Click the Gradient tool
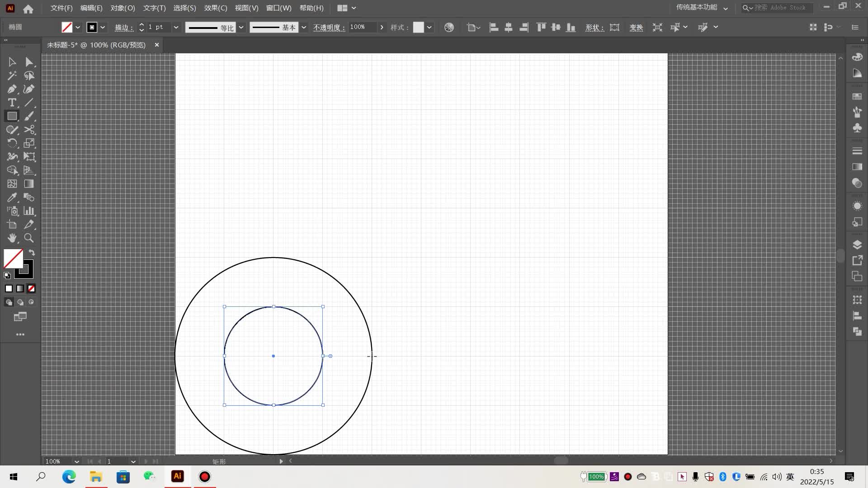Screen dimensions: 868x488 29,184
